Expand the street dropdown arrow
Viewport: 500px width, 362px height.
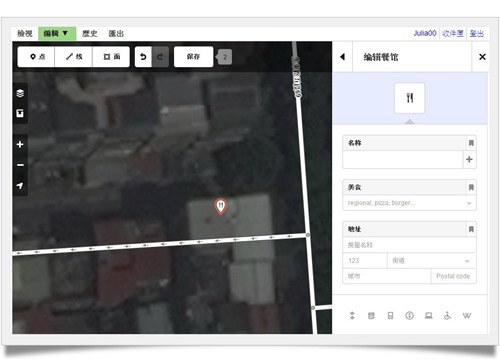pos(467,261)
